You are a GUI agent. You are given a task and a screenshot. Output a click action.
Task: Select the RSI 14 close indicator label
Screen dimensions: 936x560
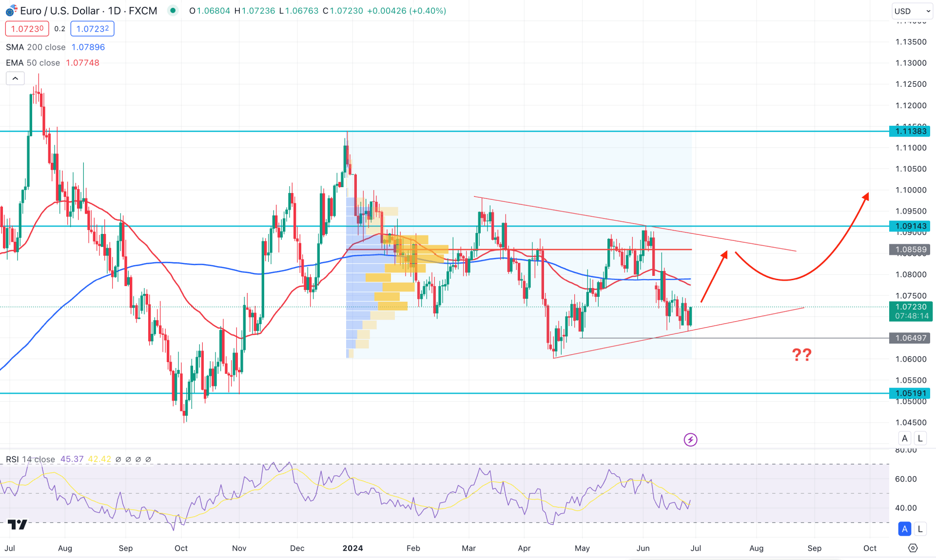click(30, 459)
